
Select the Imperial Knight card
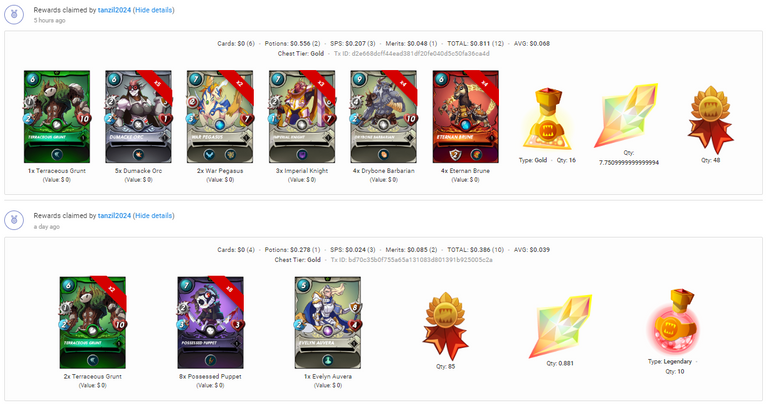302,117
